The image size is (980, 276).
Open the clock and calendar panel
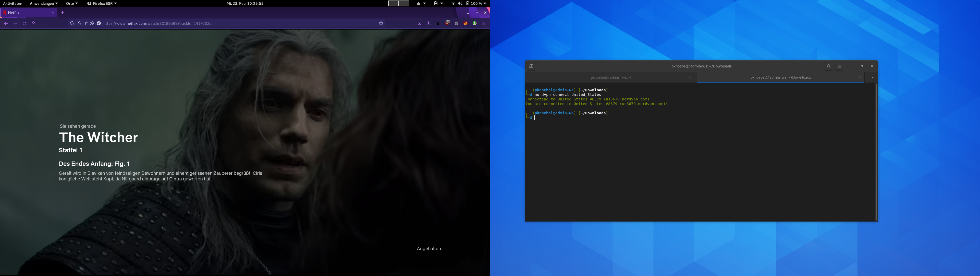pos(245,3)
